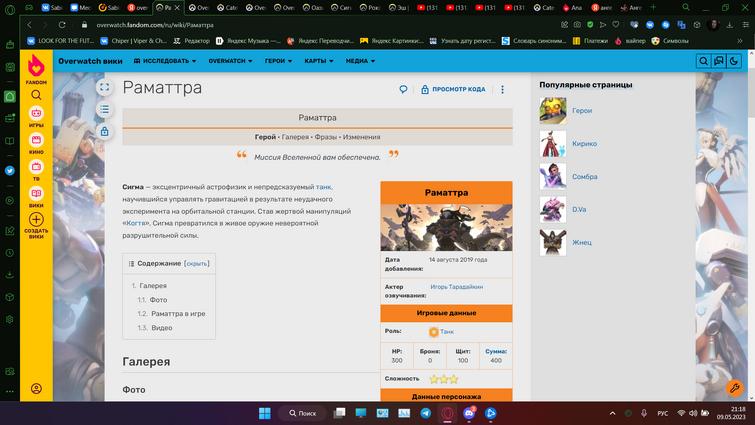Open Twitter in the Opera sidebar
This screenshot has width=755, height=425.
[x=10, y=170]
